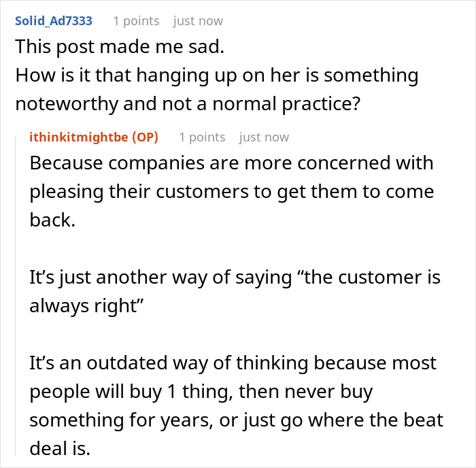Click the line starting 'something for years'
Viewport: 476px width, 468px height.
(x=236, y=420)
